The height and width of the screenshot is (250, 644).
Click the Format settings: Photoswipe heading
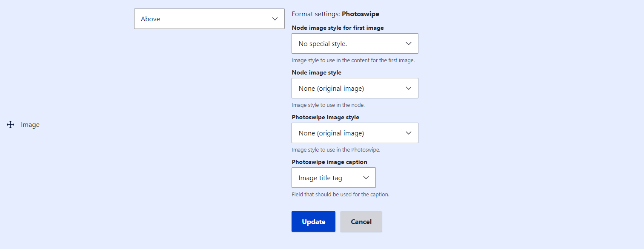click(335, 14)
